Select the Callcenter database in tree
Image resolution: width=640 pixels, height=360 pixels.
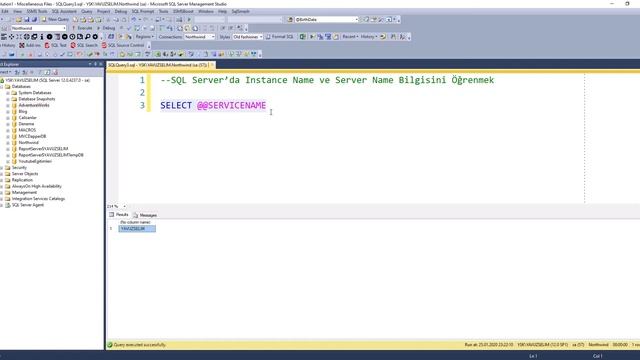[x=27, y=118]
